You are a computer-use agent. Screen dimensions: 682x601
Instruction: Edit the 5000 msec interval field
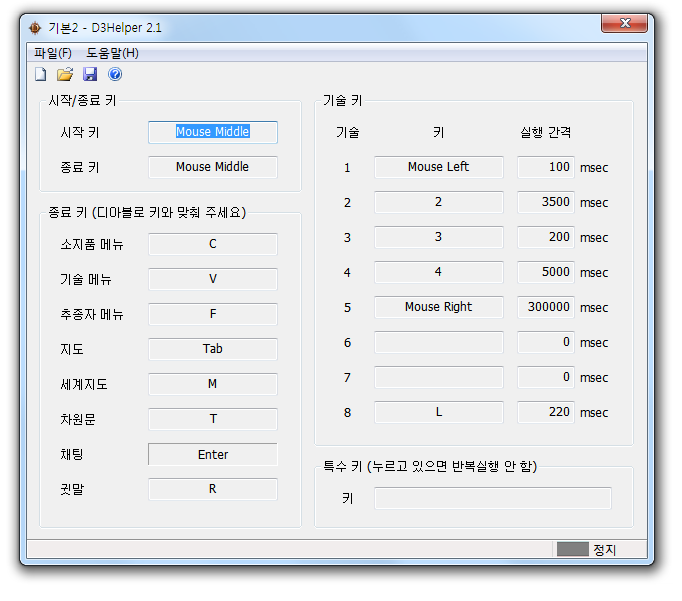coord(546,272)
